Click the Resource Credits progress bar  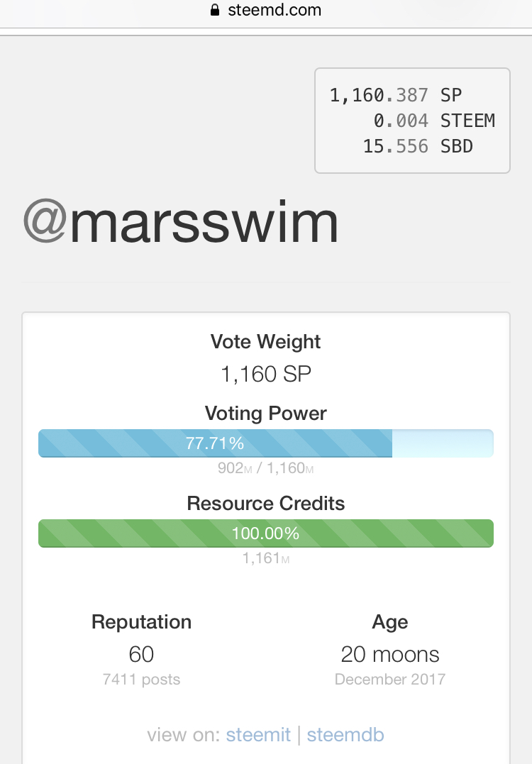coord(265,533)
